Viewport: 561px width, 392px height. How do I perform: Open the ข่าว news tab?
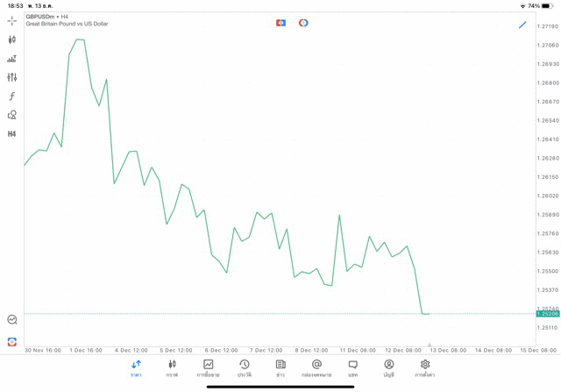click(280, 368)
